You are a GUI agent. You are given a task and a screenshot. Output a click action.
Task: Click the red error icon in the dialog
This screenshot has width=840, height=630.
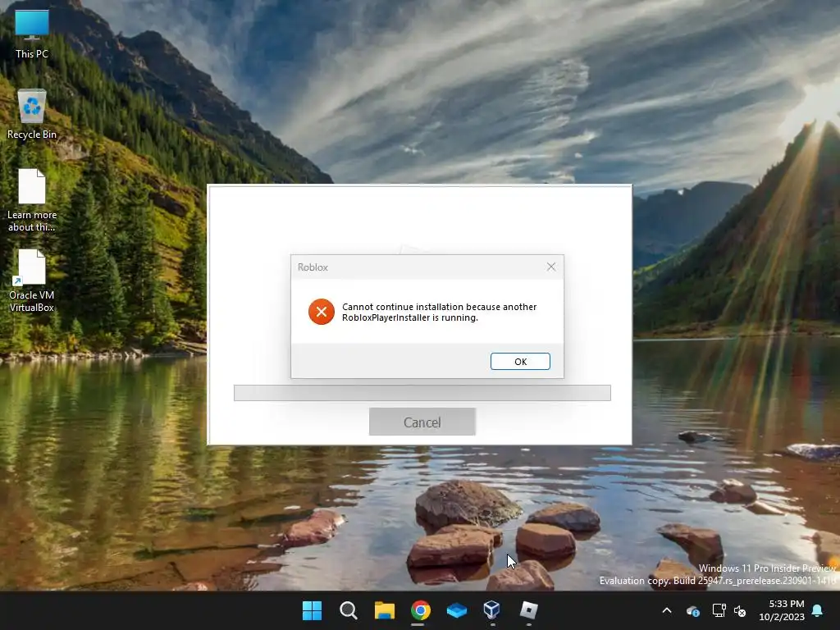322,312
